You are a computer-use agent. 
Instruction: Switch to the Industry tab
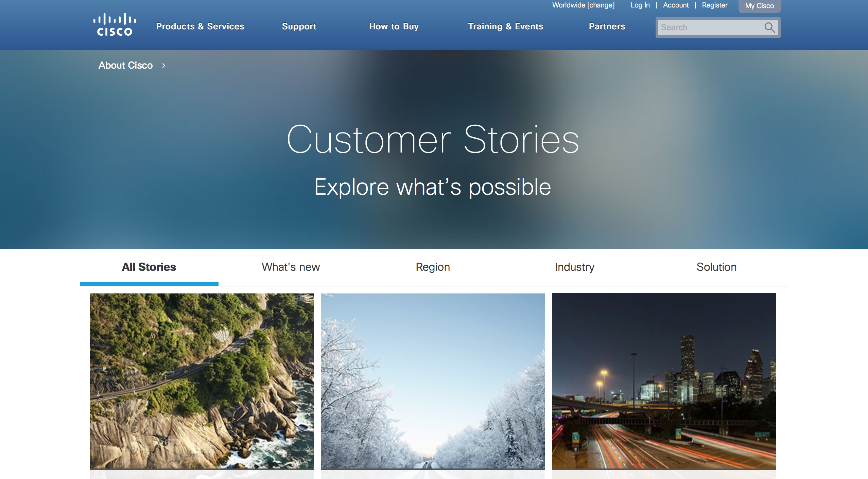click(x=574, y=267)
